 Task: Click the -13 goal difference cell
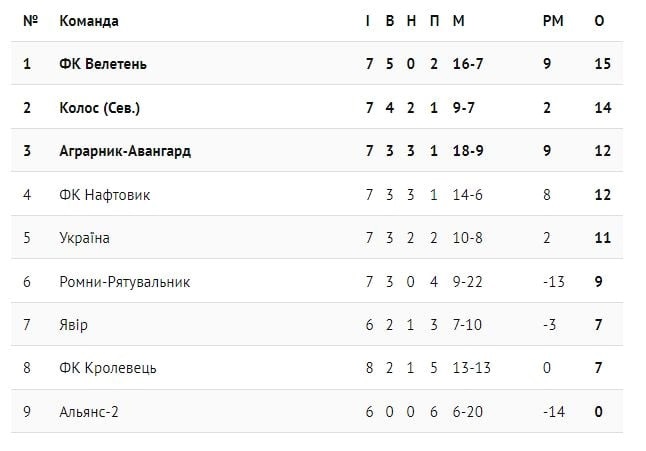pyautogui.click(x=554, y=282)
